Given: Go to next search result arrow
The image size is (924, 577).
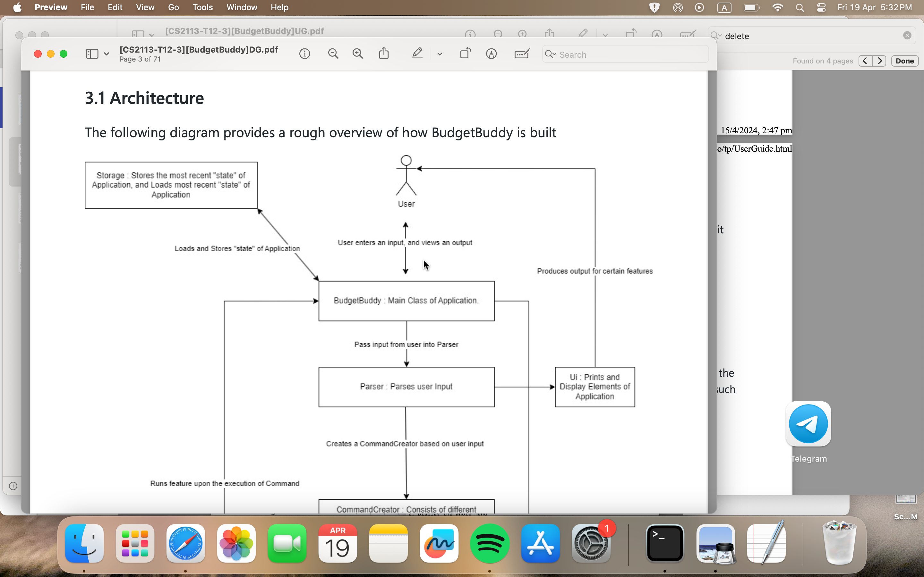Looking at the screenshot, I should [x=880, y=61].
